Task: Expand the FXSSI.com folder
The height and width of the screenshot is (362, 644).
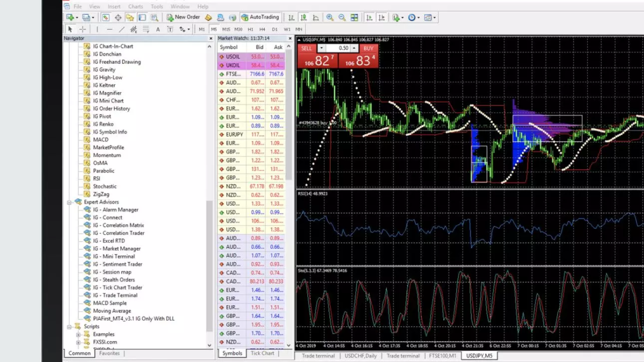Action: coord(78,342)
